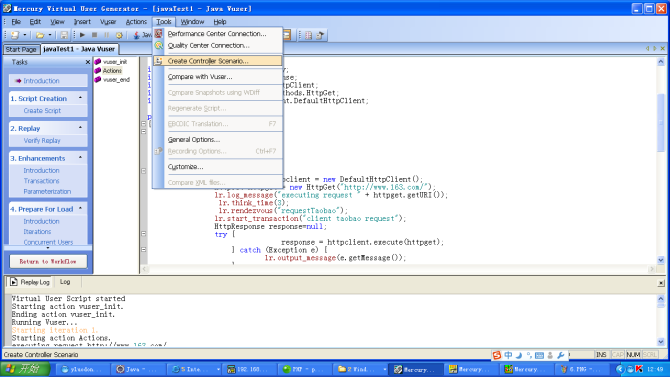
Task: Click the Save diskette toolbar icon
Action: [x=64, y=35]
